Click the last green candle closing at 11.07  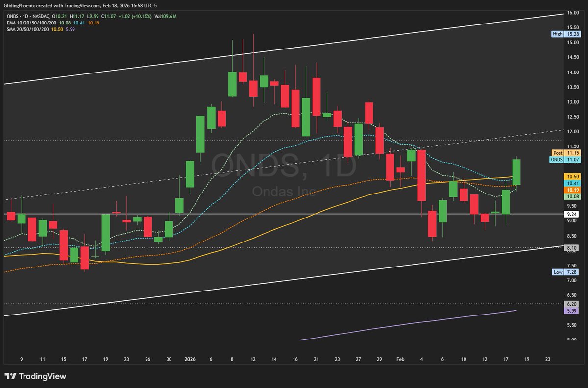516,172
